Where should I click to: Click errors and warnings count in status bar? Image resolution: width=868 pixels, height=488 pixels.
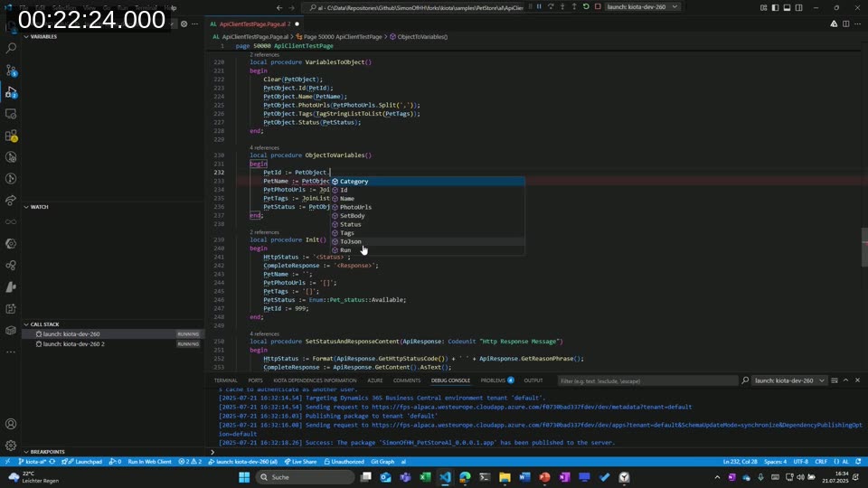pos(190,462)
